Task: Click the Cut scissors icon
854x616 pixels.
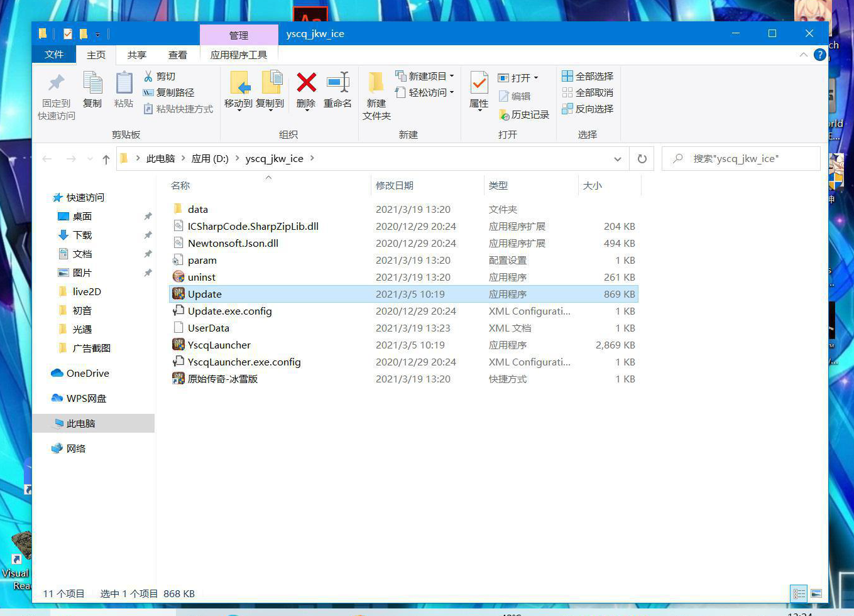Action: coord(148,76)
